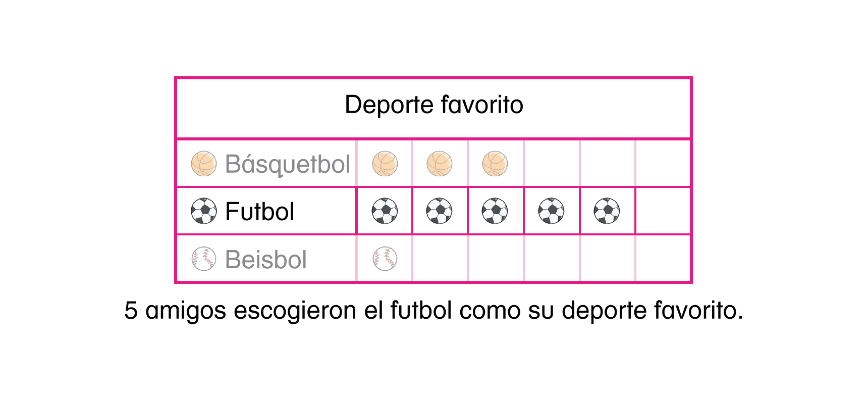The height and width of the screenshot is (394, 868).
Task: Click the basketball icon beside the Básquetbol label
Action: tap(203, 164)
